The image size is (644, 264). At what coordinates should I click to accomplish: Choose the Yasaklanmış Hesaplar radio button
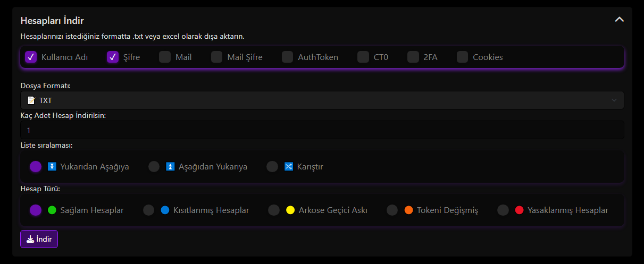[503, 210]
